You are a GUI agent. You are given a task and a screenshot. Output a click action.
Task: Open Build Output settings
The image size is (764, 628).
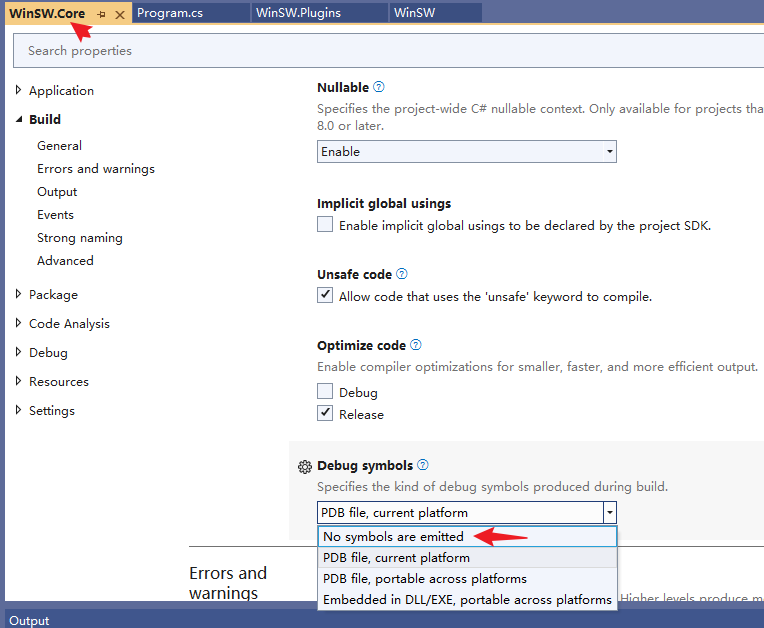[x=57, y=192]
